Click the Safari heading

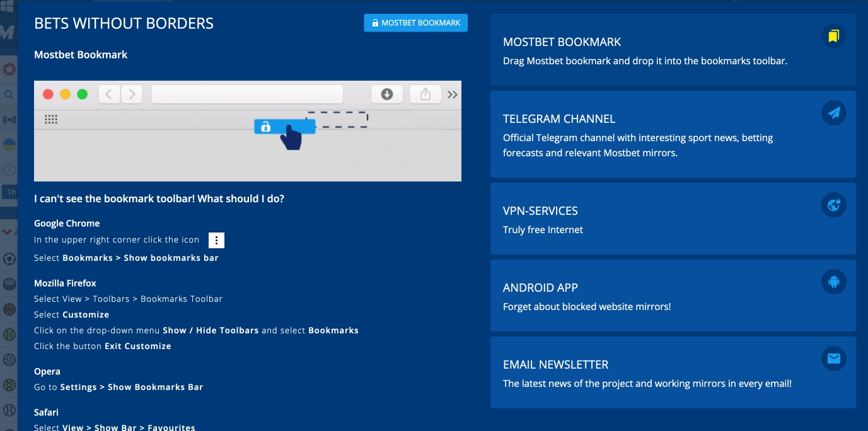(46, 412)
